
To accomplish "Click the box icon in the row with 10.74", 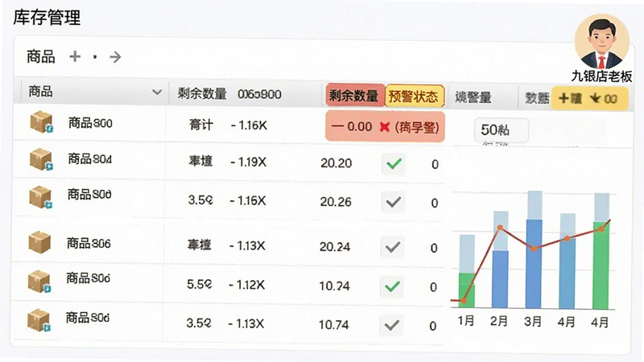I will pos(39,320).
